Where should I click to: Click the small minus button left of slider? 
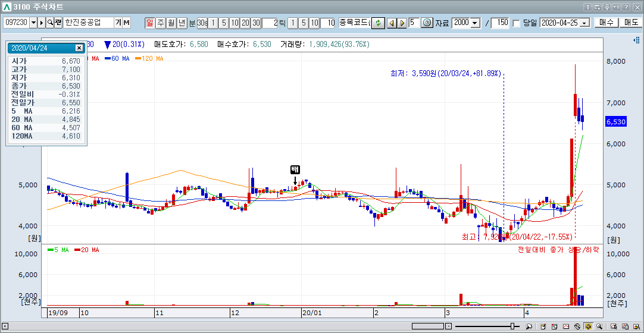[x=449, y=327]
